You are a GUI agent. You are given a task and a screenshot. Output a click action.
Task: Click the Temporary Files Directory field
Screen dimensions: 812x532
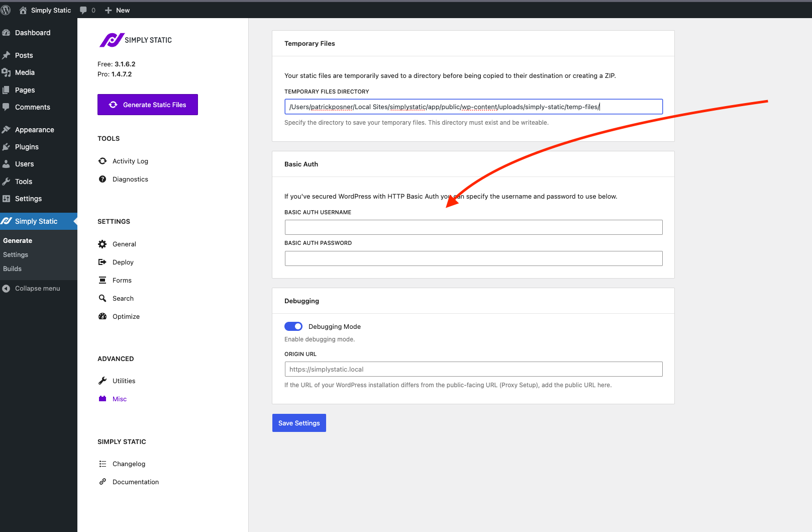point(473,107)
